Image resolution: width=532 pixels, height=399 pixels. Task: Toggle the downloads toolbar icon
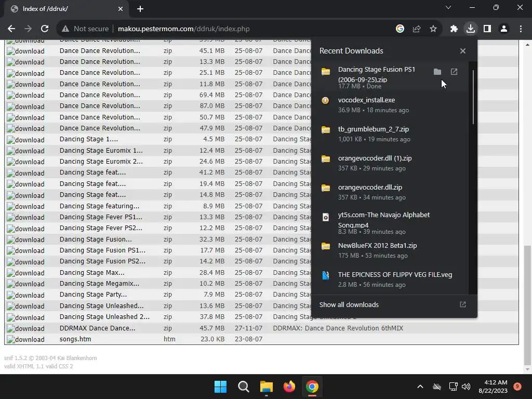point(471,29)
